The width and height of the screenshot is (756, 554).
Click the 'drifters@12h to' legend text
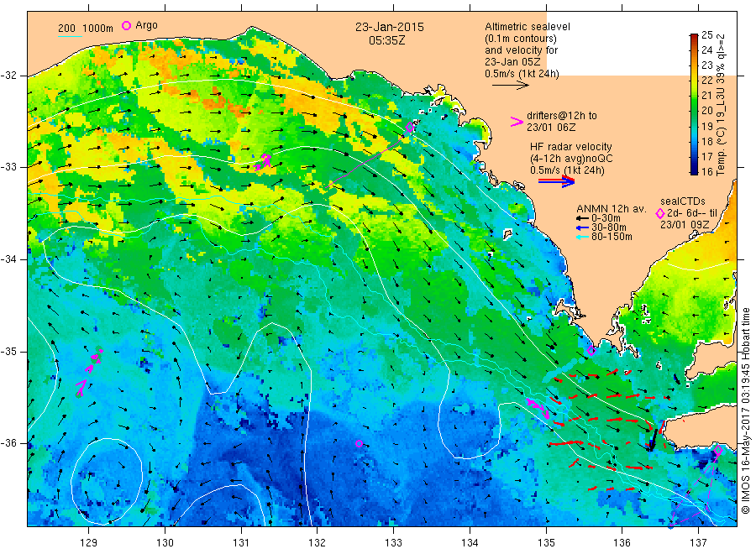(x=562, y=116)
